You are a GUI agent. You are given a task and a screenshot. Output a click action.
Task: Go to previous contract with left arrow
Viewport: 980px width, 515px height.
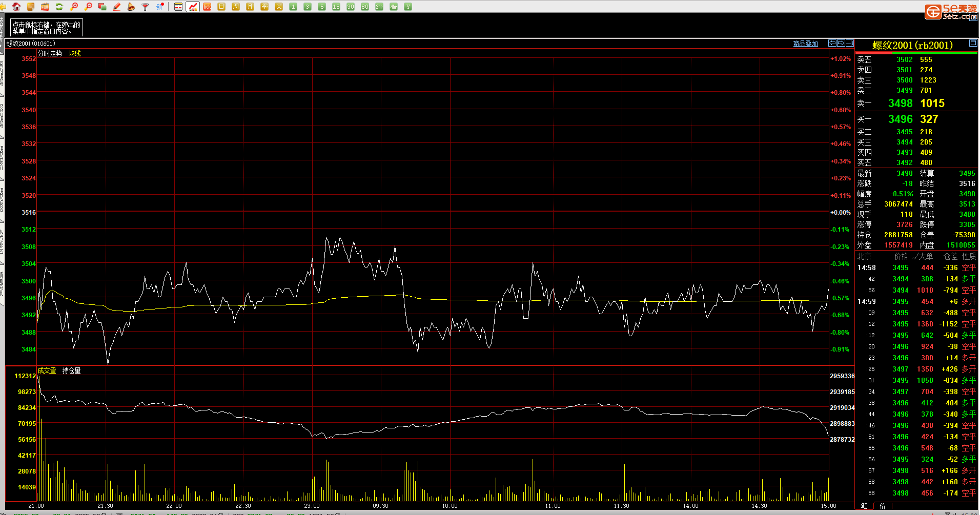click(x=832, y=43)
